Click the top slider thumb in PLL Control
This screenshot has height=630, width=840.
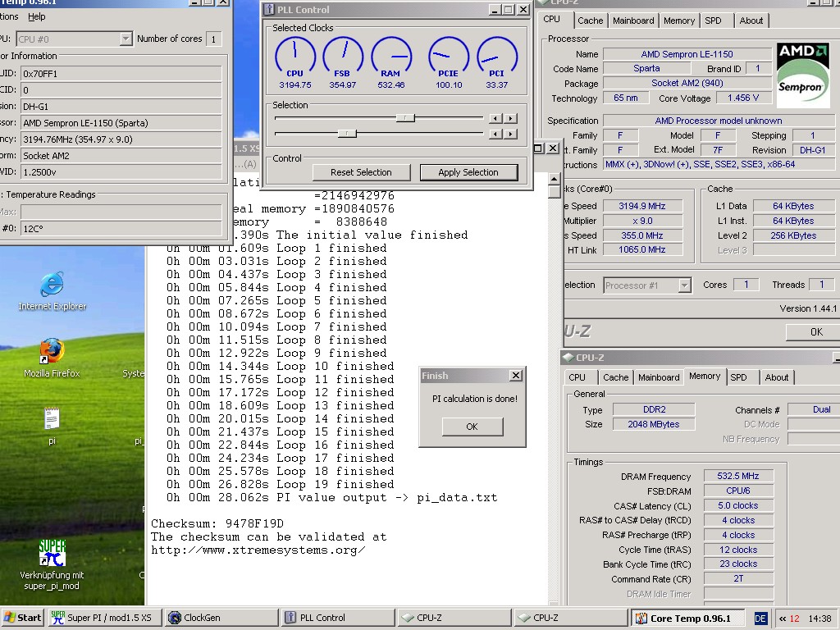coord(405,118)
